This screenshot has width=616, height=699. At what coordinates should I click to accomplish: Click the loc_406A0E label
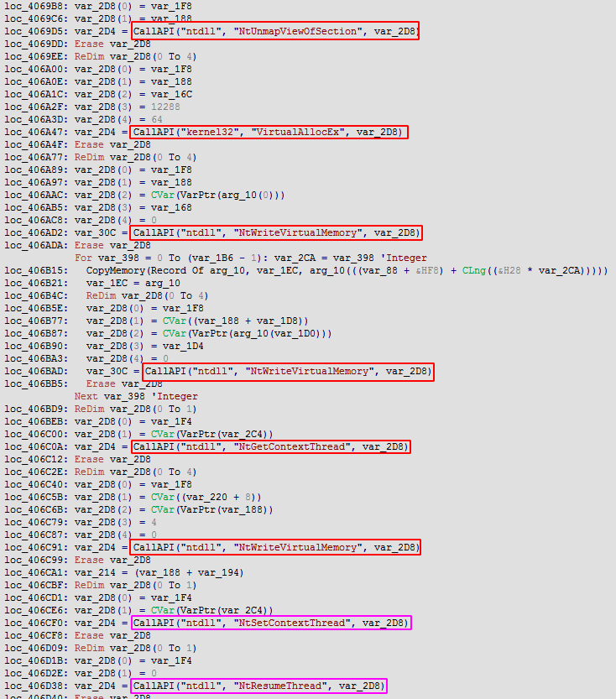tap(36, 81)
